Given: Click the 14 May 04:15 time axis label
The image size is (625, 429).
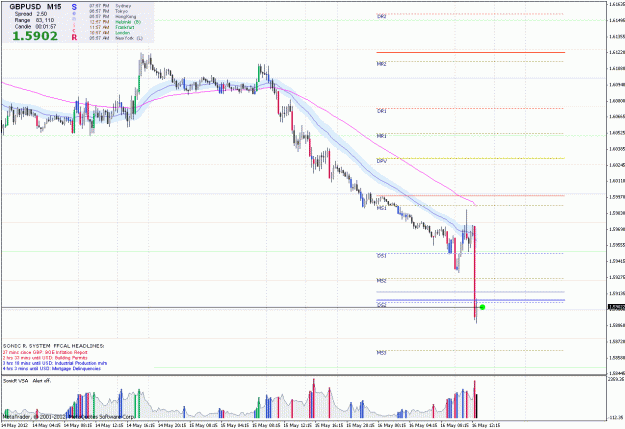Looking at the screenshot, I should point(46,425).
